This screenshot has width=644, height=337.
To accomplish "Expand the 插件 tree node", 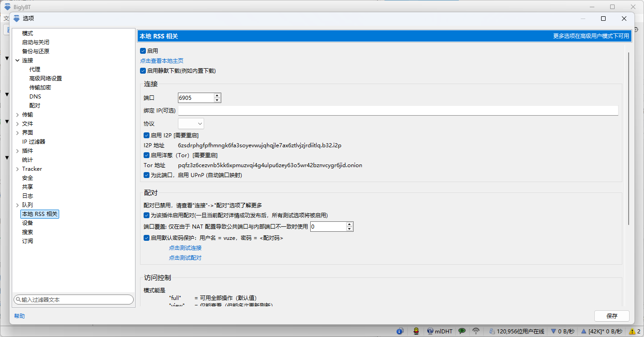I will (x=17, y=151).
